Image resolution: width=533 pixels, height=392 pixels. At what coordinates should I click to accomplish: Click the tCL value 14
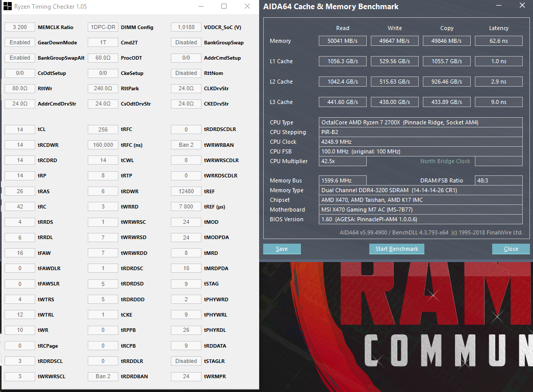tap(20, 129)
